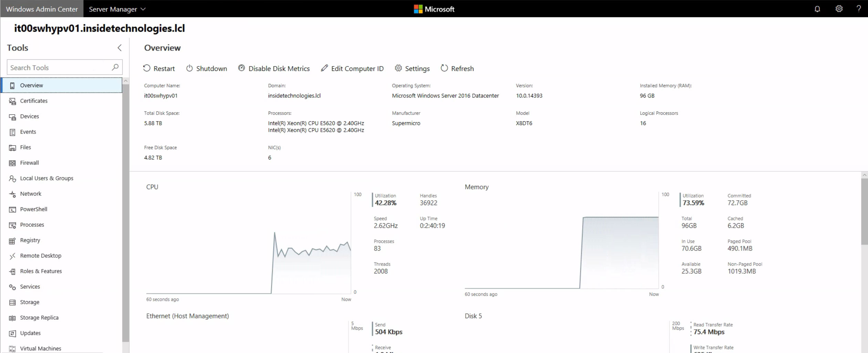Shutdown the server

pyautogui.click(x=207, y=68)
